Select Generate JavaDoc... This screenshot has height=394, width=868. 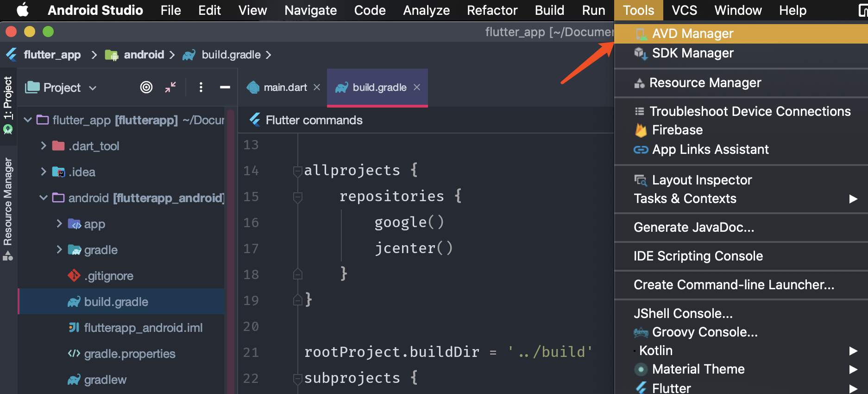pos(741,227)
